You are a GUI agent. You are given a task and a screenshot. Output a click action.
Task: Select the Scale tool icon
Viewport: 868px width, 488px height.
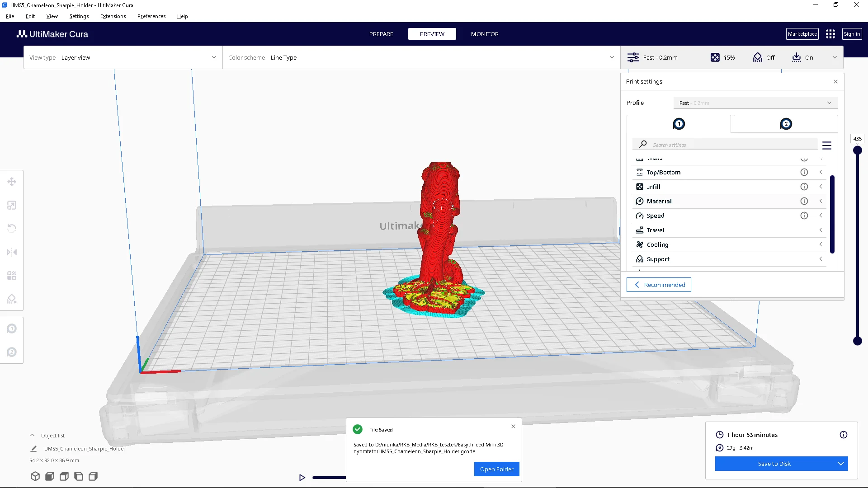click(x=12, y=206)
